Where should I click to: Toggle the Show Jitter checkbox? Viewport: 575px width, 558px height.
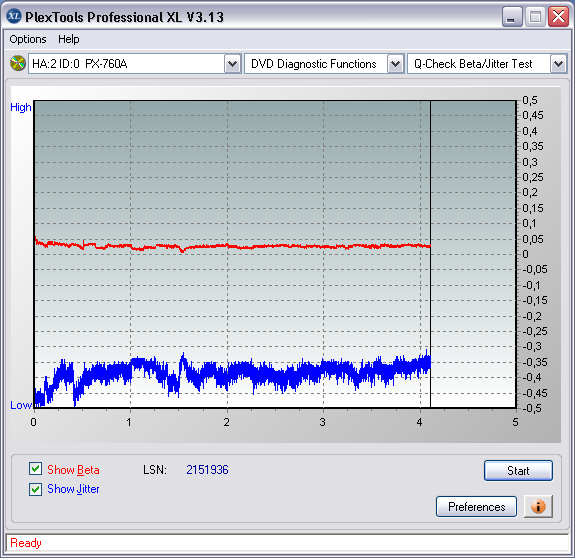[36, 489]
